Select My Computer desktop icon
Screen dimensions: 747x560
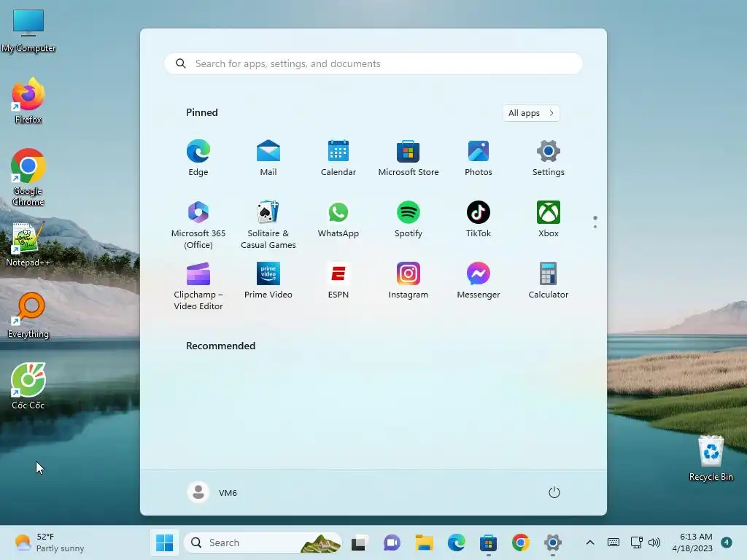[28, 30]
